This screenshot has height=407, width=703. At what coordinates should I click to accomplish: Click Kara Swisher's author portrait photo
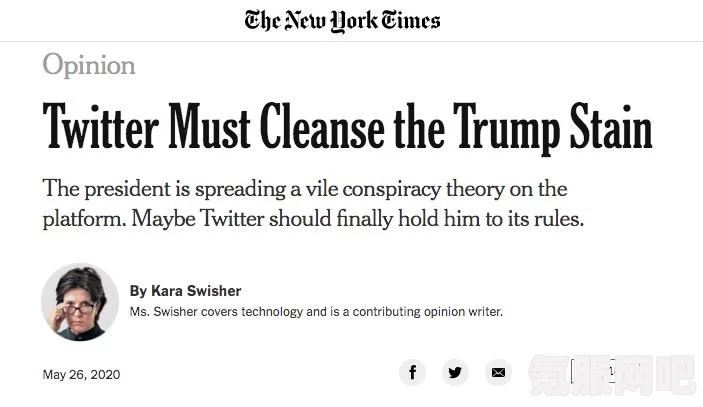pos(80,302)
